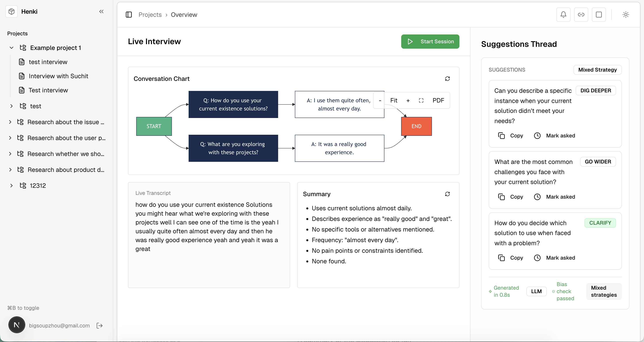Image resolution: width=644 pixels, height=342 pixels.
Task: Open the Interview with Suchit item
Action: pyautogui.click(x=58, y=76)
